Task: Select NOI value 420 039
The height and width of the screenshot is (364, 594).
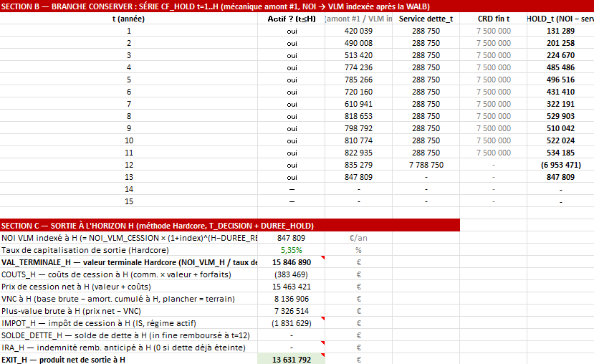Action: [x=358, y=31]
